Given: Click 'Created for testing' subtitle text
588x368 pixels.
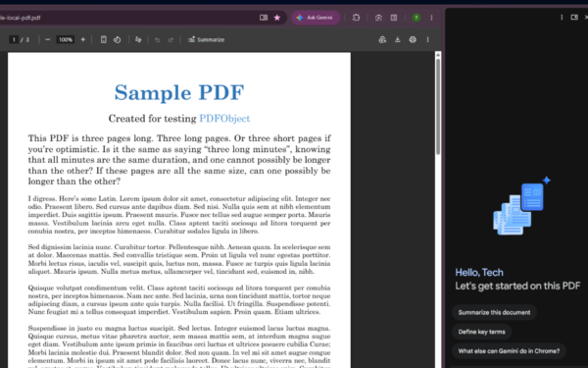Looking at the screenshot, I should tap(152, 119).
